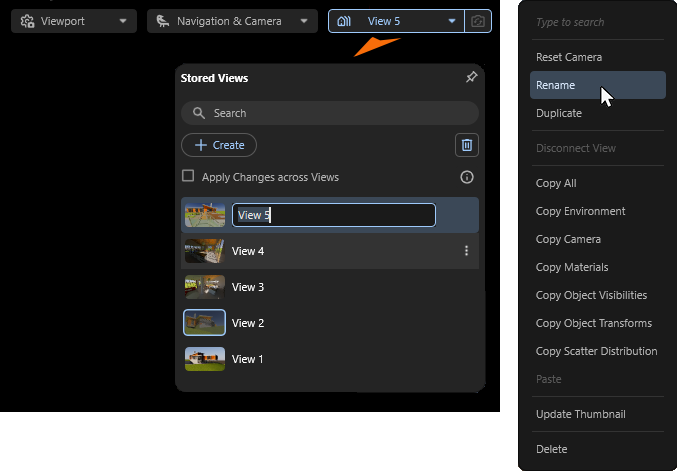Viewport: 677px width, 472px height.
Task: Choose Duplicate in the context menu
Action: (598, 113)
